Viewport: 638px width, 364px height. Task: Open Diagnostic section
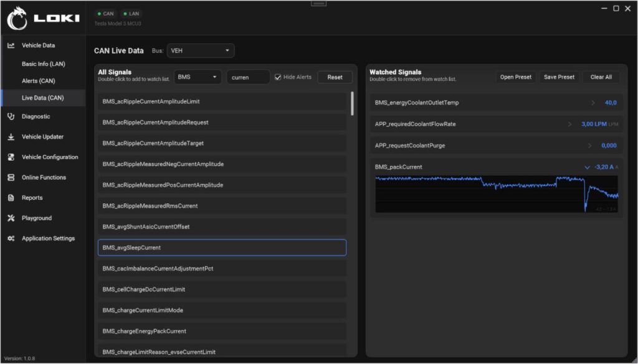[43, 116]
